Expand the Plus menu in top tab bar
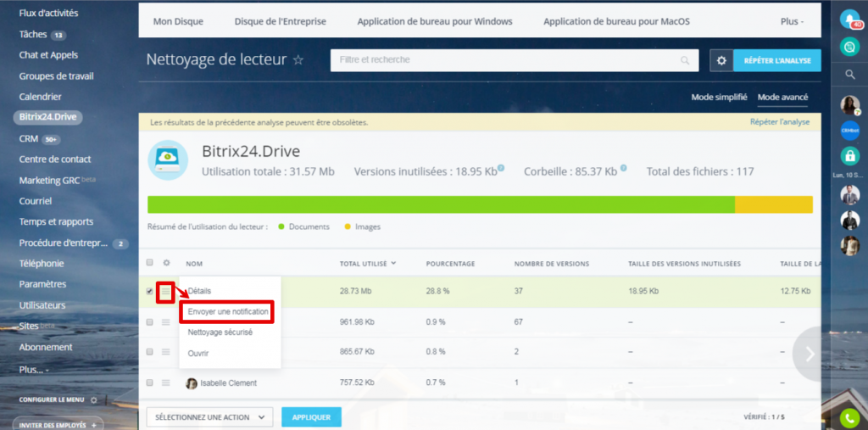This screenshot has height=430, width=868. [793, 21]
